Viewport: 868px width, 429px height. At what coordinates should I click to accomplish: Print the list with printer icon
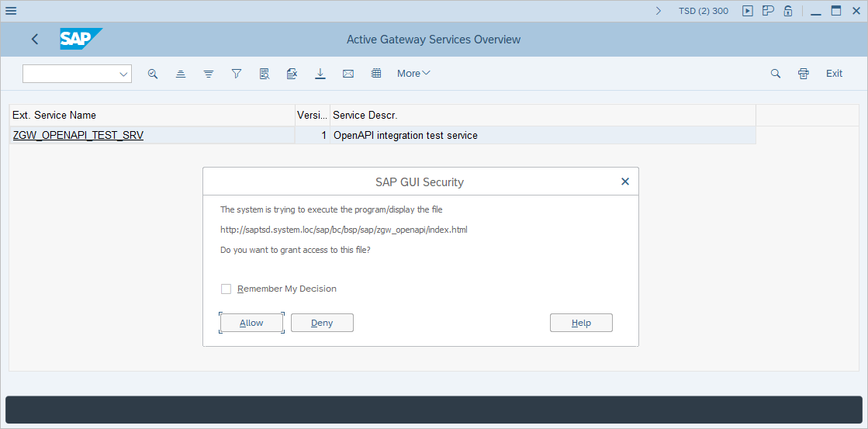(804, 74)
